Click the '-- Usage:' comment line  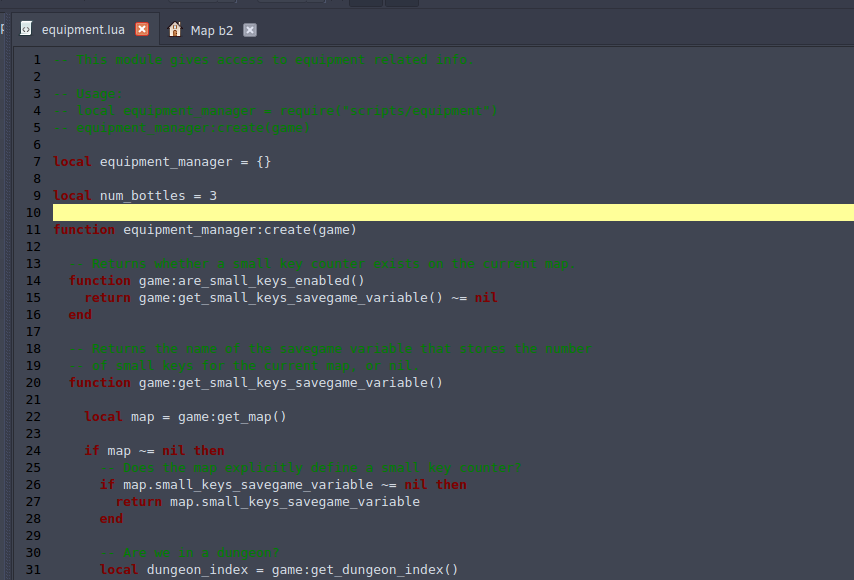[88, 94]
